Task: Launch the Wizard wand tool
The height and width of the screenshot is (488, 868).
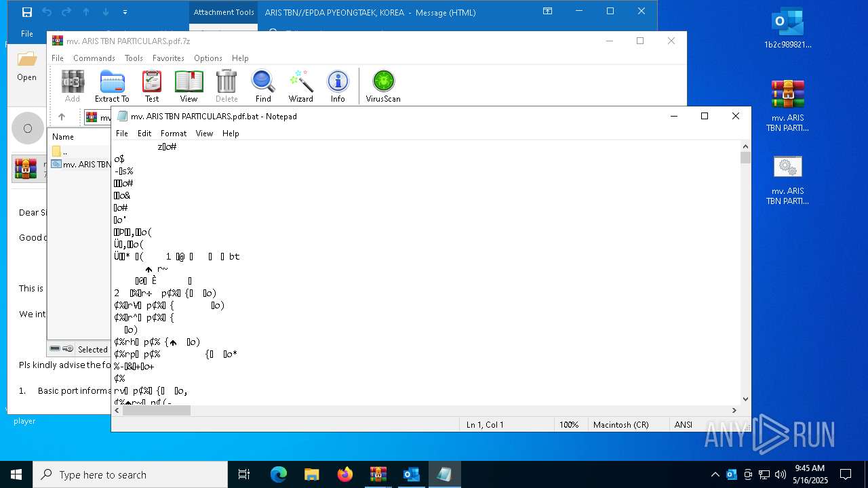Action: [301, 86]
